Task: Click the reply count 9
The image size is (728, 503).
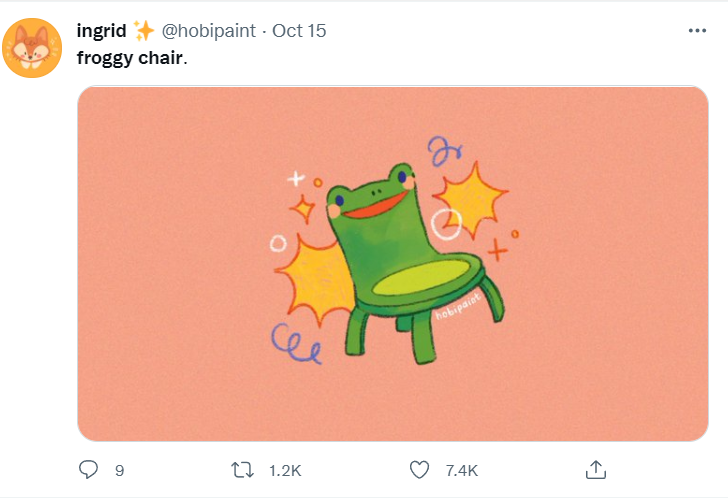Action: coord(119,470)
